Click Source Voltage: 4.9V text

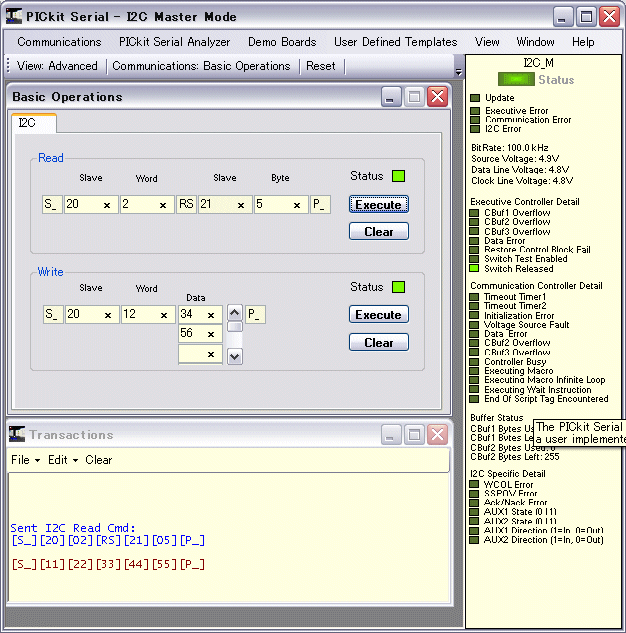point(515,159)
